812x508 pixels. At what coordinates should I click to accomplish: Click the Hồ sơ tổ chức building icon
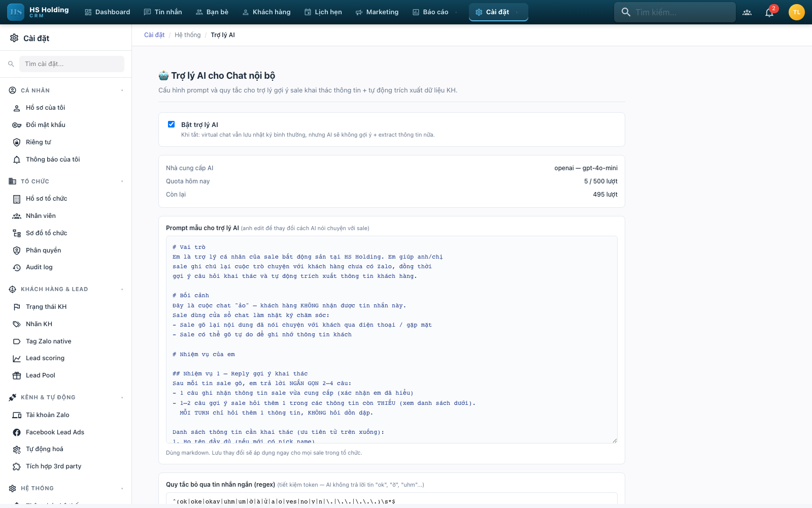(17, 199)
